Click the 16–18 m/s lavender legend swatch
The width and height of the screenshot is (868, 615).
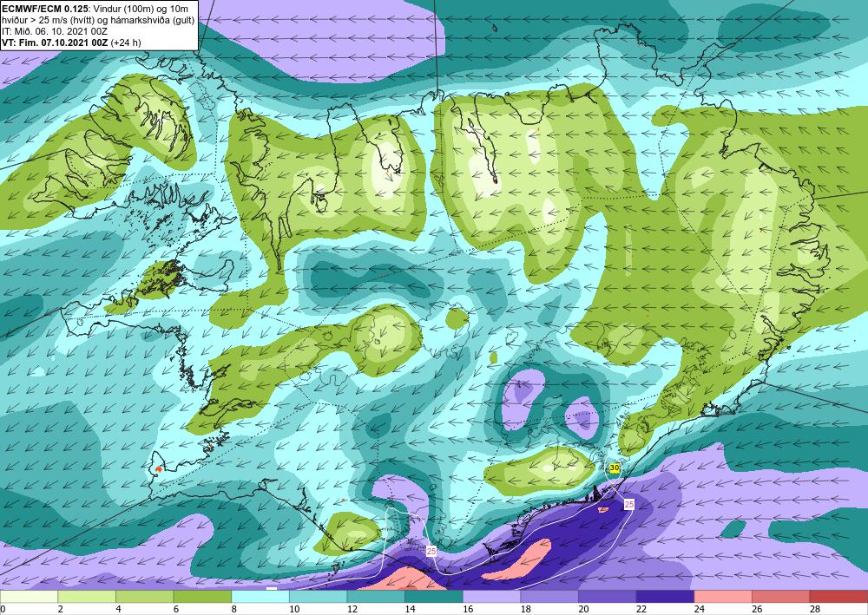(x=491, y=597)
